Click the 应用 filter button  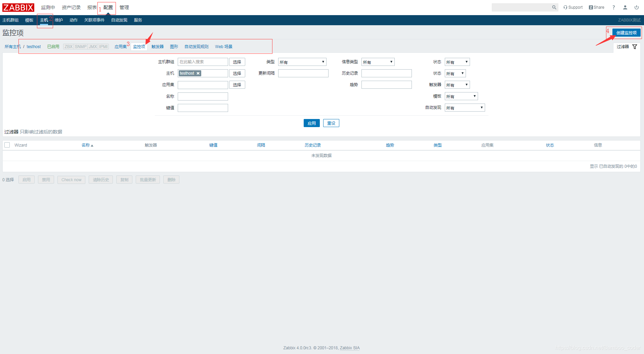click(x=312, y=123)
